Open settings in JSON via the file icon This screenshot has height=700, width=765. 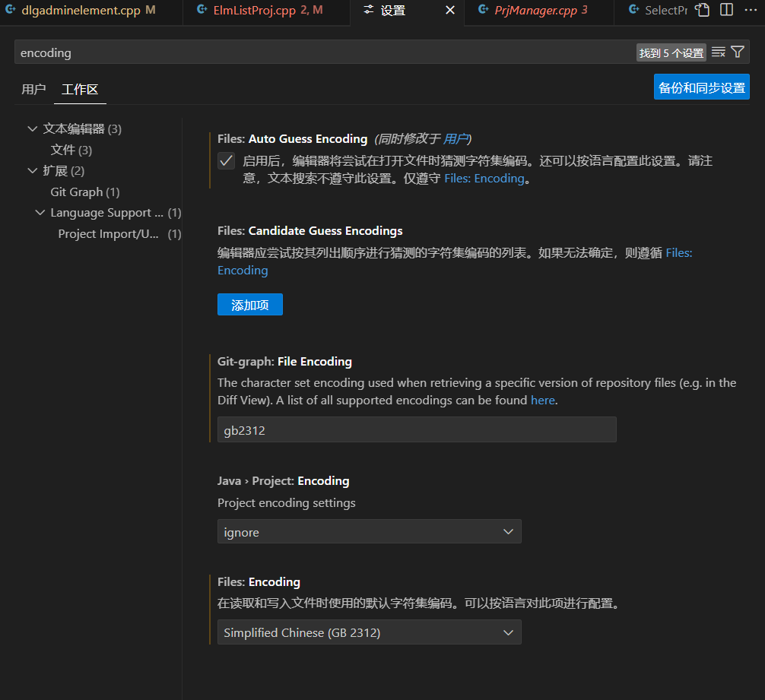point(701,10)
